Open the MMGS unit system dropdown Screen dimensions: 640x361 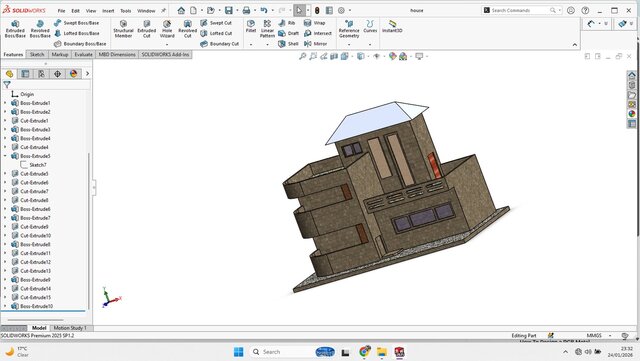point(610,335)
